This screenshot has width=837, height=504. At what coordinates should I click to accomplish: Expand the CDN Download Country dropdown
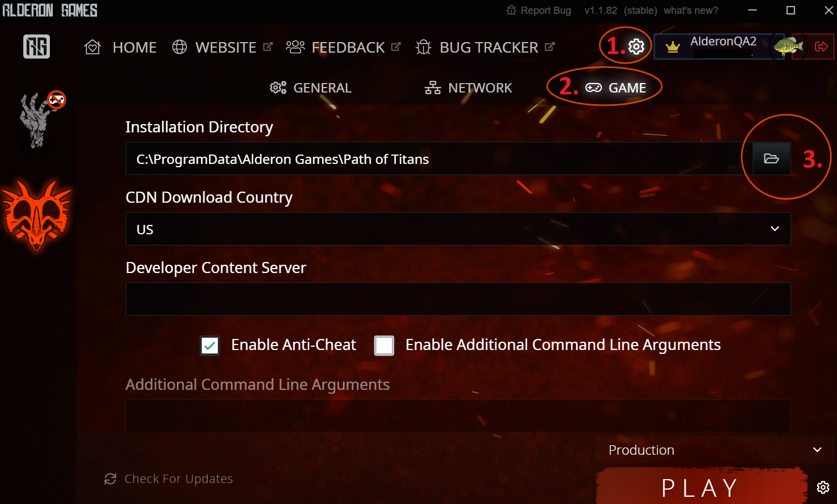pos(458,229)
